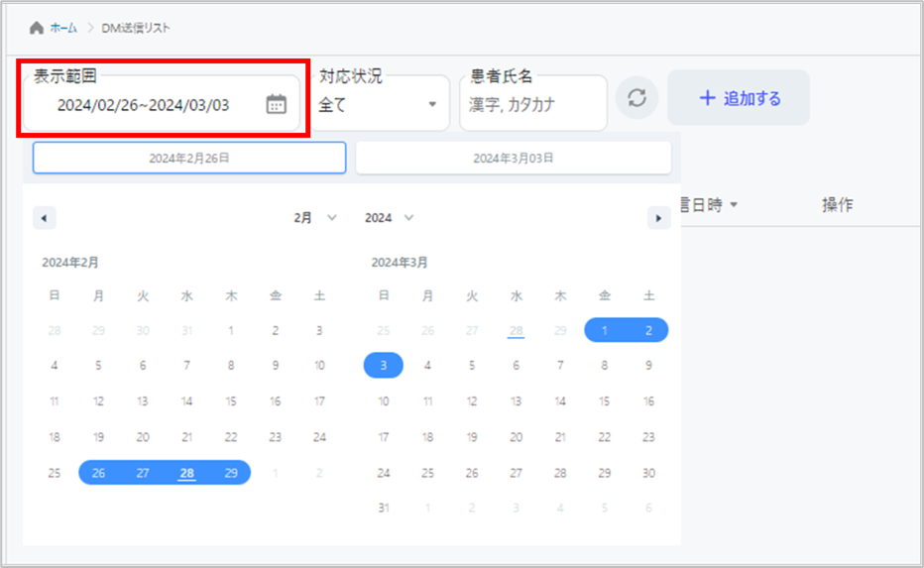Advance to next month with right arrow
Viewport: 924px width, 568px height.
tap(658, 218)
